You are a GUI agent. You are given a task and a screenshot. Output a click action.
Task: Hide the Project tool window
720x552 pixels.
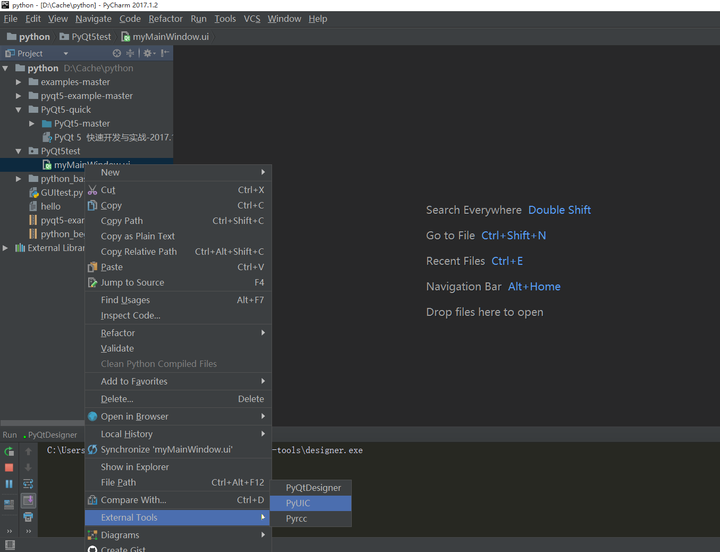165,53
